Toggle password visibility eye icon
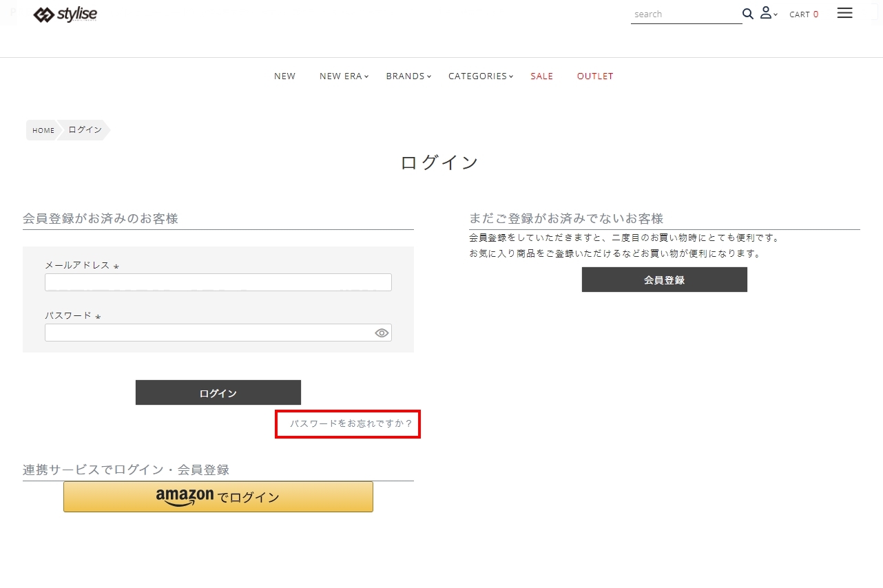Image resolution: width=883 pixels, height=588 pixels. click(382, 333)
